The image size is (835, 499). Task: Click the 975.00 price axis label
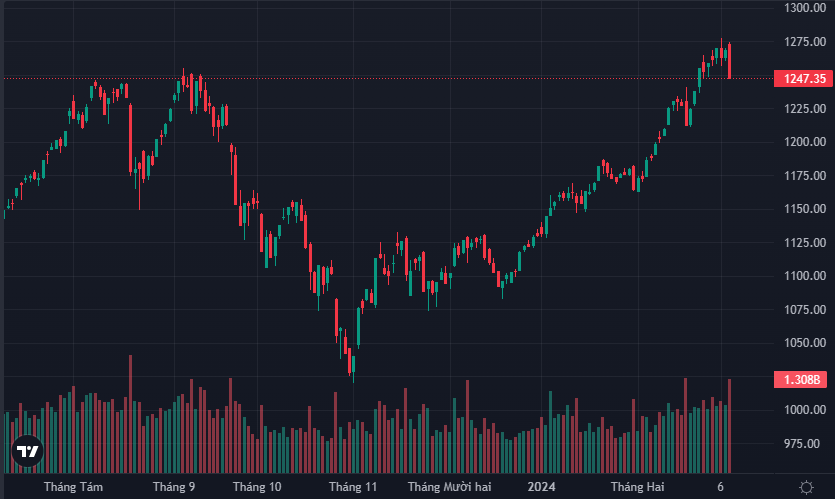click(x=804, y=443)
